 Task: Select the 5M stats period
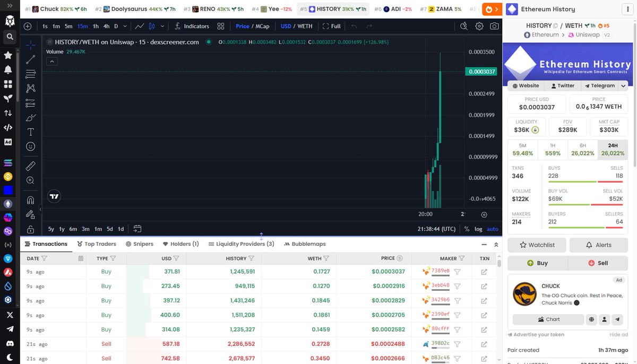tap(523, 150)
